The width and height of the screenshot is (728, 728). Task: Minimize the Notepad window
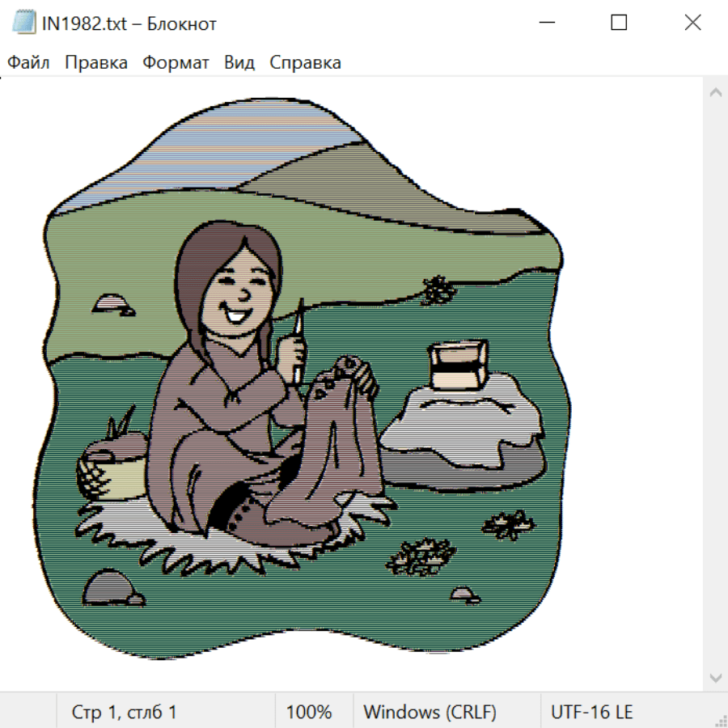click(546, 23)
